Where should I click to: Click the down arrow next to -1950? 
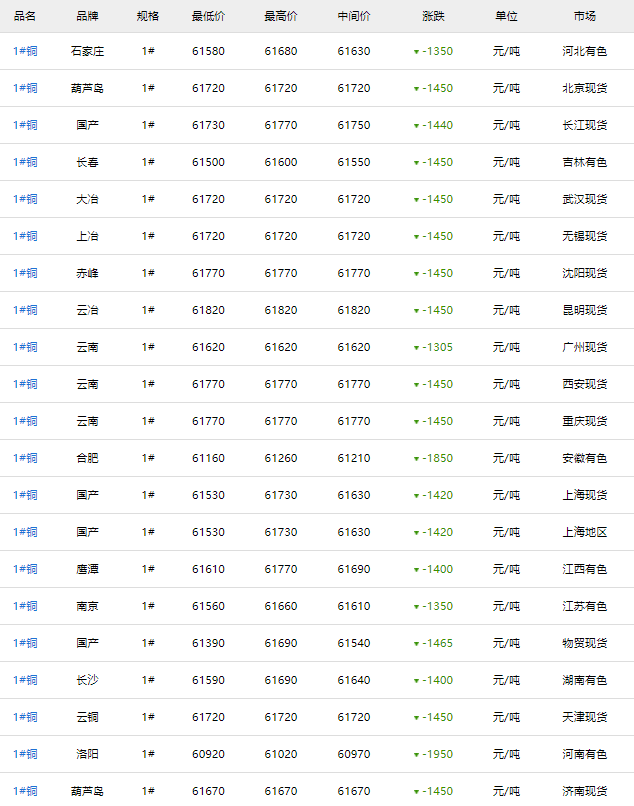[x=416, y=755]
